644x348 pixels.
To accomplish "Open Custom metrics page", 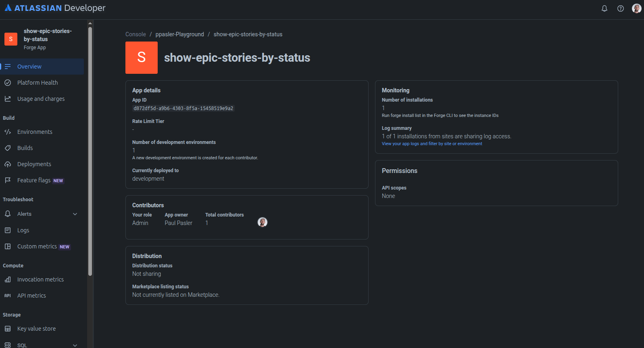I will click(x=42, y=246).
